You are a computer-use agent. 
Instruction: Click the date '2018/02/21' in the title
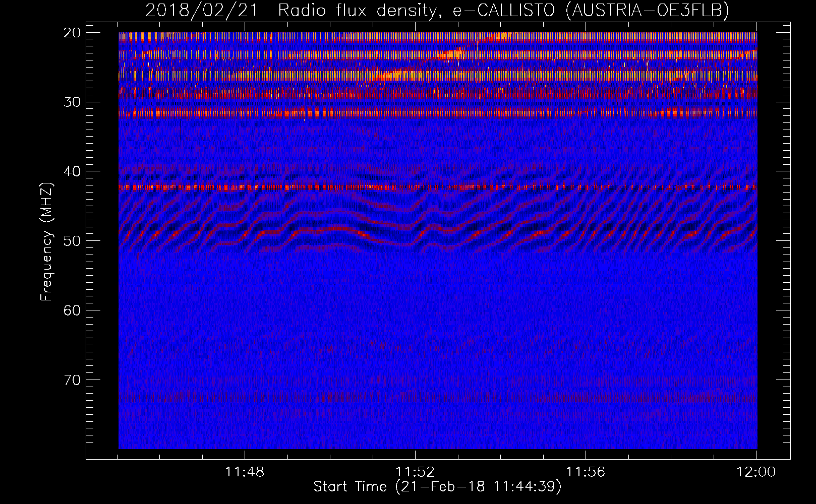click(x=202, y=10)
